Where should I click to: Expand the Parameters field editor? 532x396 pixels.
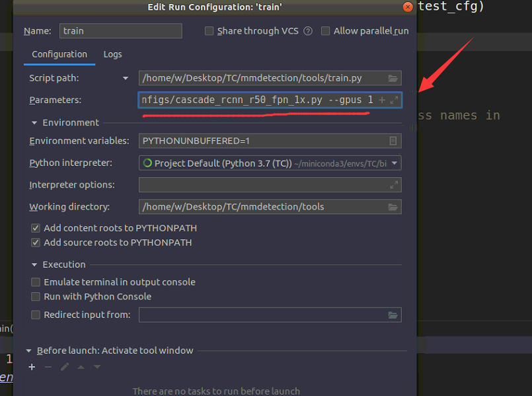point(394,100)
